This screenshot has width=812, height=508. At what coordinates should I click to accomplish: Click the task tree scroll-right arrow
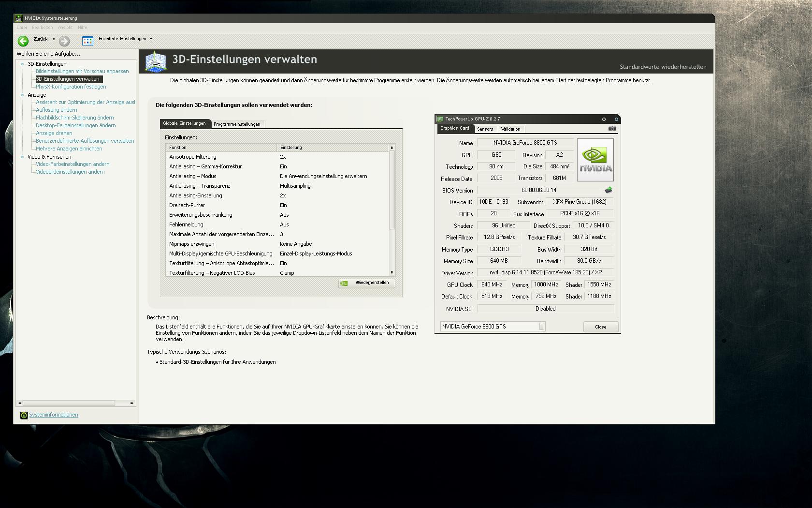pos(131,403)
